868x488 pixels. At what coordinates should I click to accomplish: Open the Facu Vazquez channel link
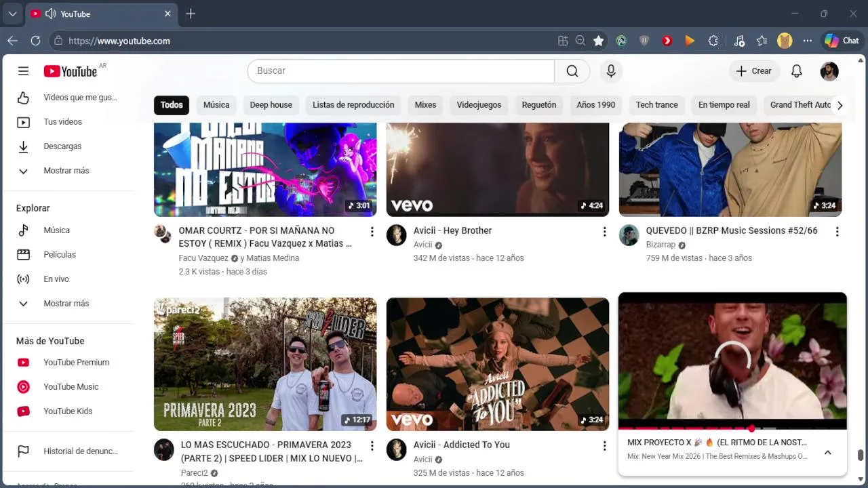203,258
